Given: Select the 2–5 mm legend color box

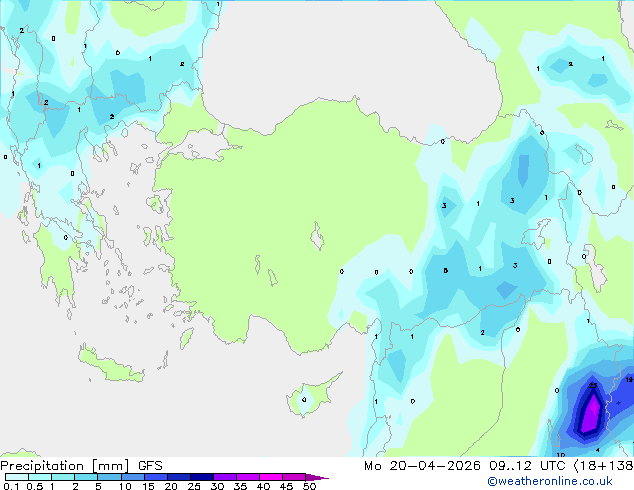Looking at the screenshot, I should [86, 477].
